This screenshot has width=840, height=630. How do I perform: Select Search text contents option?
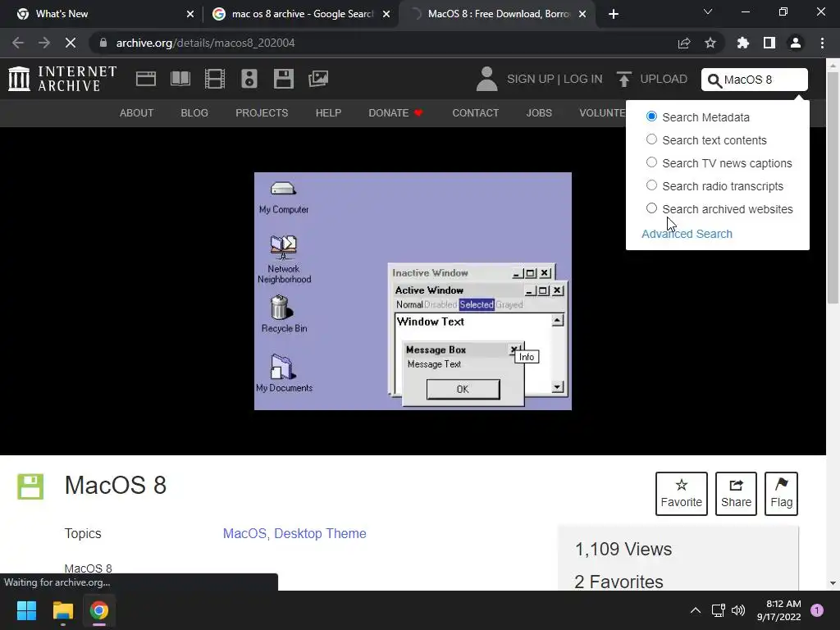click(x=651, y=139)
